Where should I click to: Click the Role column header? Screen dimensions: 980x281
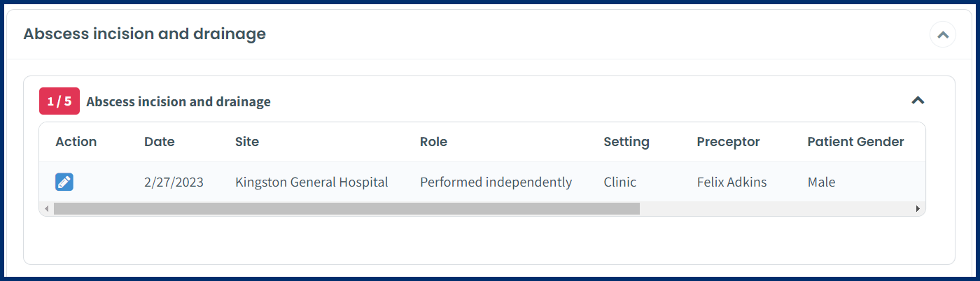pyautogui.click(x=433, y=142)
